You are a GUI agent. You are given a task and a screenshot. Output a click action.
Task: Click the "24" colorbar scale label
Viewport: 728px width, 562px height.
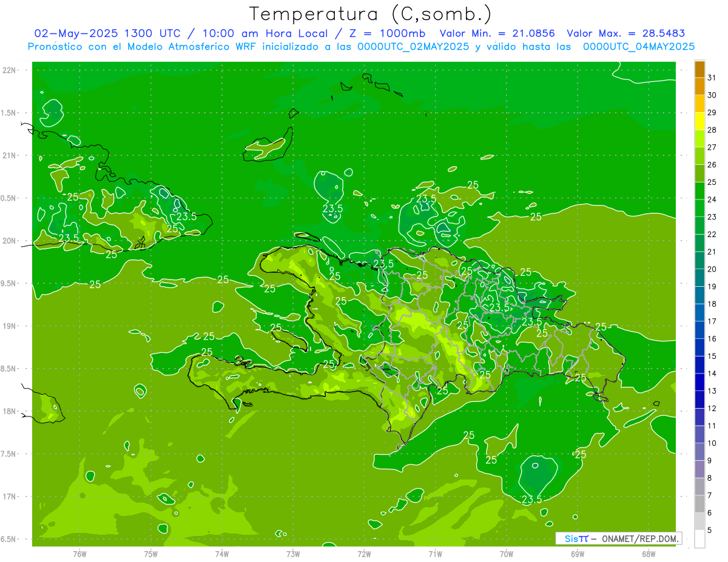(x=712, y=199)
